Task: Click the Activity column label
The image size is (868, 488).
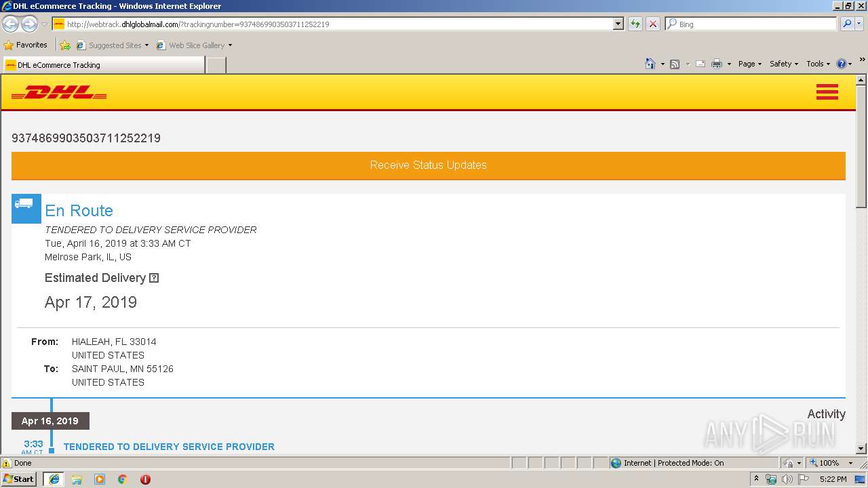Action: [826, 414]
